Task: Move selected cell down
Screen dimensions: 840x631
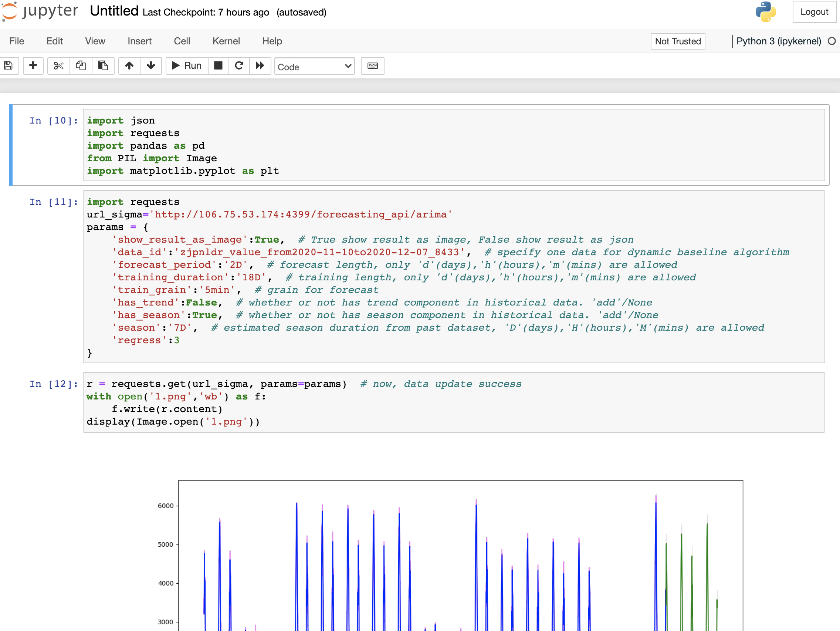Action: (151, 66)
